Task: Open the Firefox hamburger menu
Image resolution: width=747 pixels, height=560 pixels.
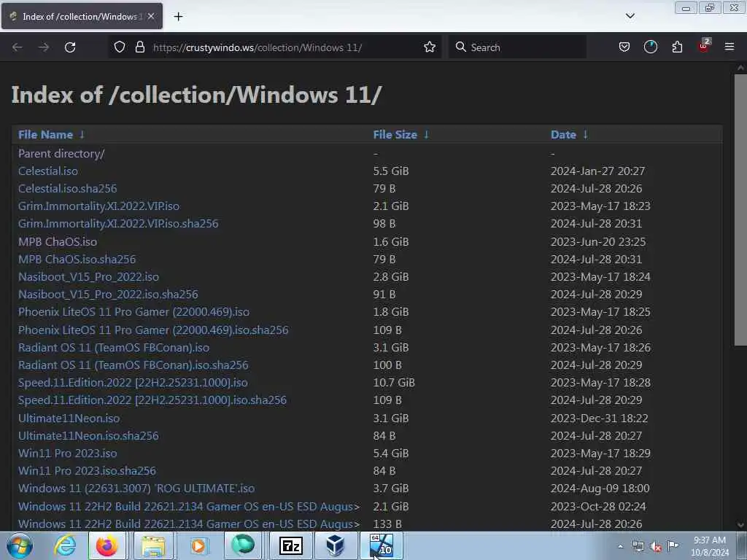Action: pos(729,47)
